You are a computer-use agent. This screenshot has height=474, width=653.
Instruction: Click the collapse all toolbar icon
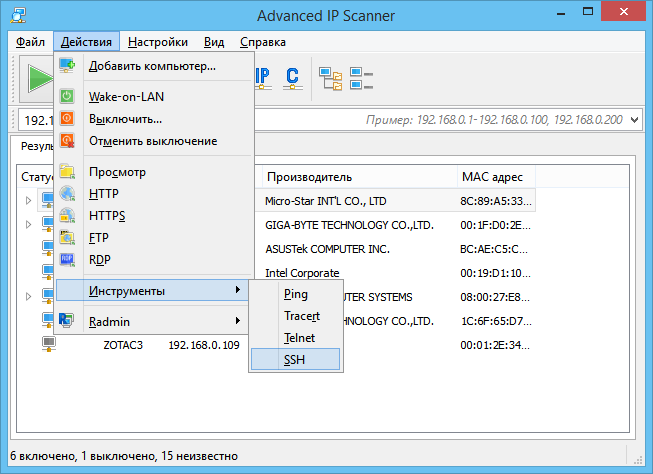click(361, 78)
